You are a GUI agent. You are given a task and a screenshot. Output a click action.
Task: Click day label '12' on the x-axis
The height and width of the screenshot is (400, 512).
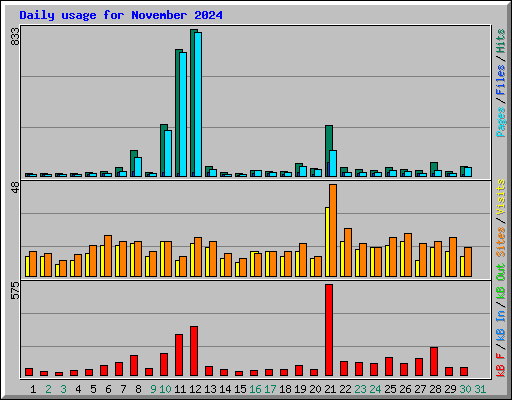click(195, 389)
